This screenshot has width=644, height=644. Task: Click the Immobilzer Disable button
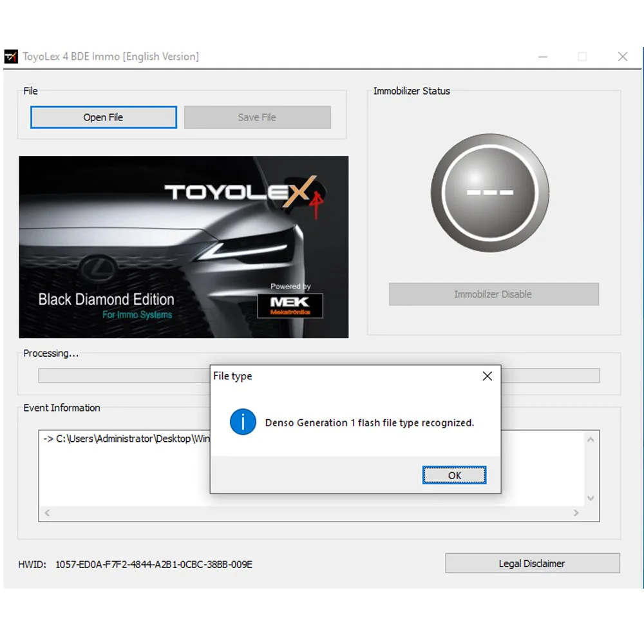tap(493, 294)
